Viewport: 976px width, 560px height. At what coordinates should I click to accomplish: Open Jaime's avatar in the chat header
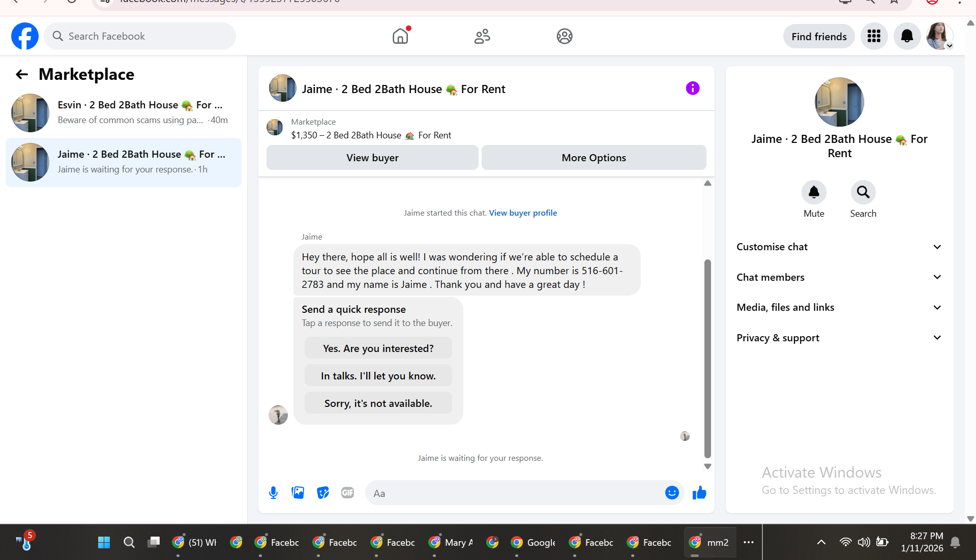pos(282,89)
